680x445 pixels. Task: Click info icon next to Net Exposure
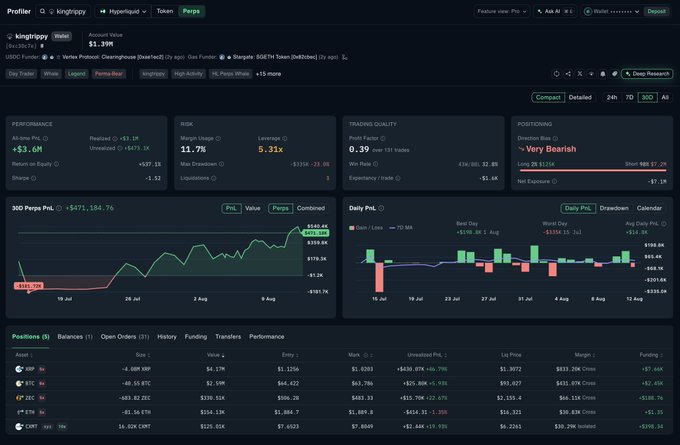coord(554,181)
